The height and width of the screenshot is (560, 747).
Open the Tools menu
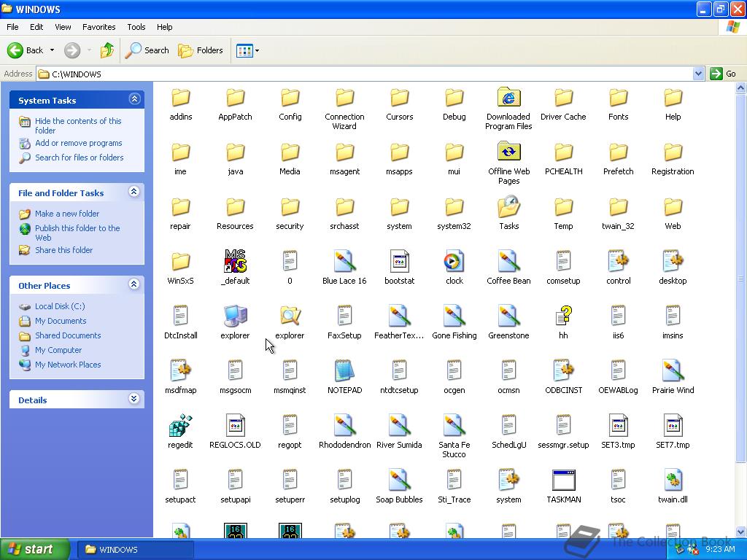136,27
